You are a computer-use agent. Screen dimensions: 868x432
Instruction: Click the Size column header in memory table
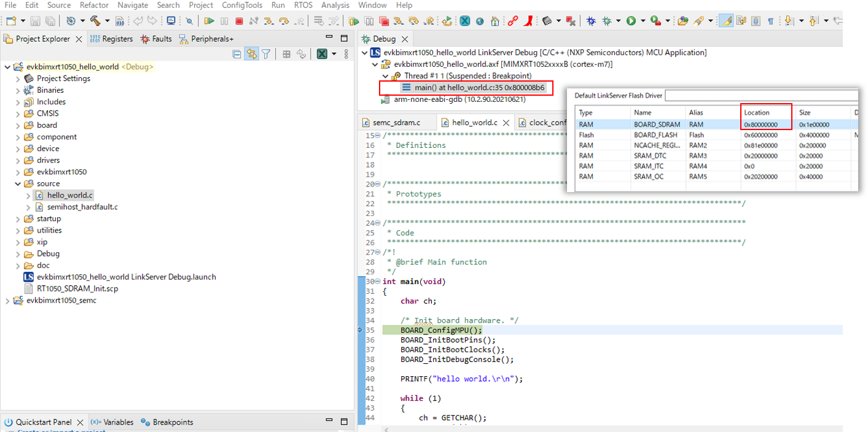(805, 112)
